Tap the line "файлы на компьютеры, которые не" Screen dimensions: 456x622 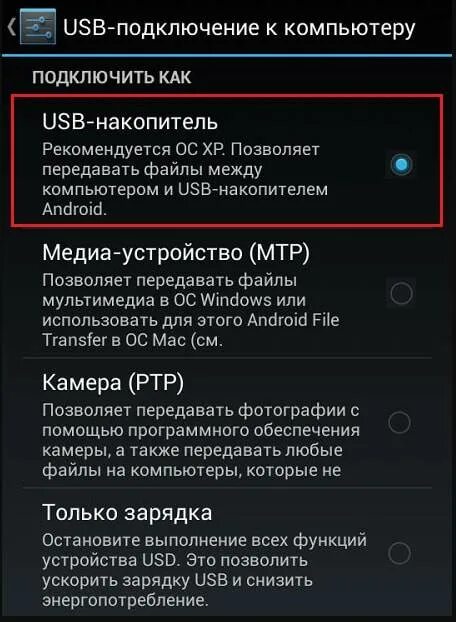click(x=192, y=470)
